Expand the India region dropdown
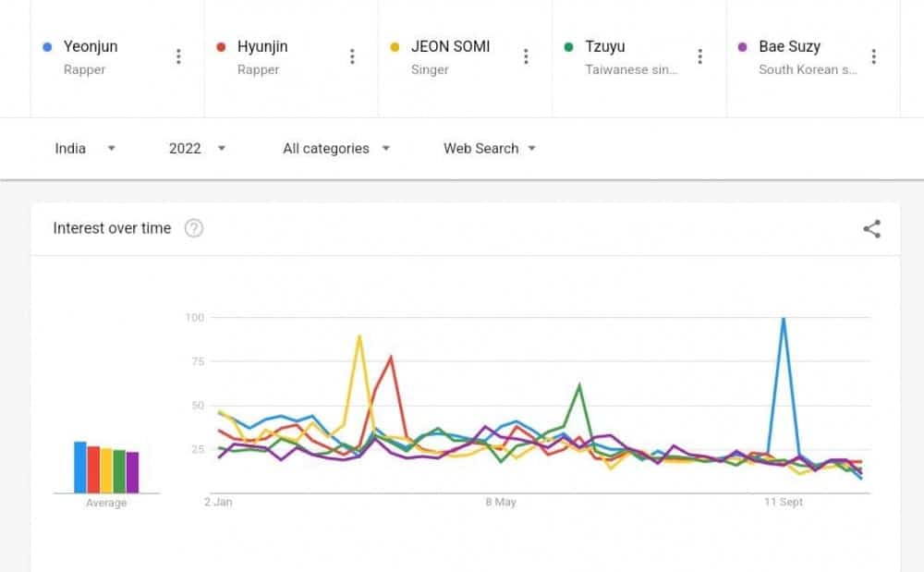This screenshot has height=572, width=924. point(85,148)
